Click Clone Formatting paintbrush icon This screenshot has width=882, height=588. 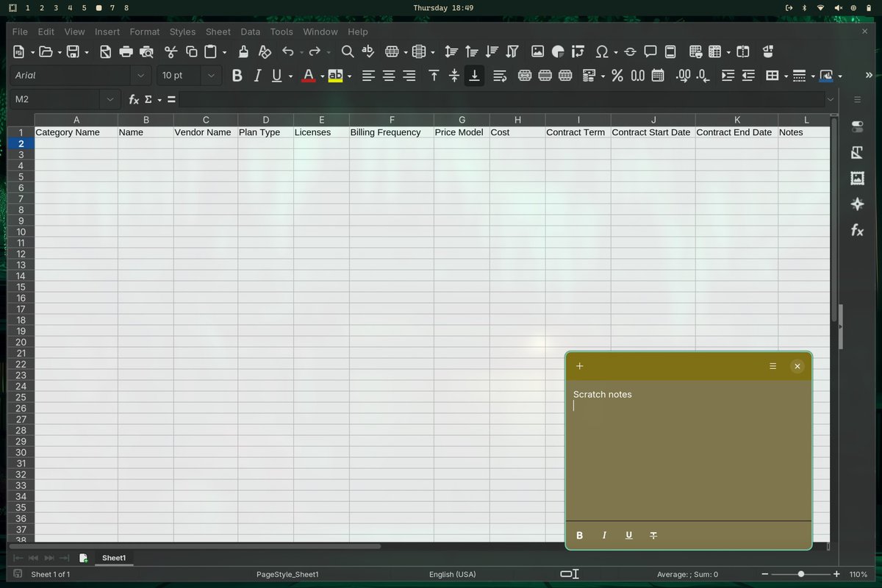[x=244, y=51]
